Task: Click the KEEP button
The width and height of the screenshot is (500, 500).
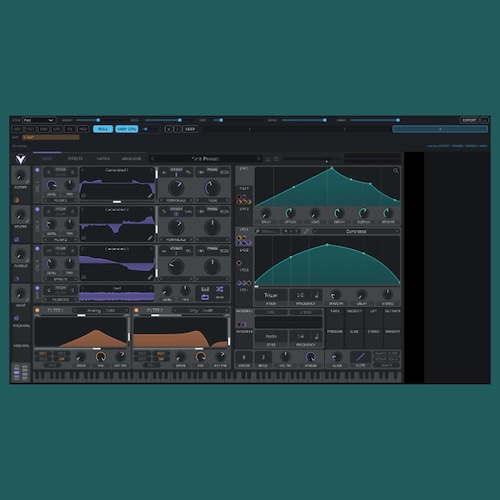Action: click(190, 129)
